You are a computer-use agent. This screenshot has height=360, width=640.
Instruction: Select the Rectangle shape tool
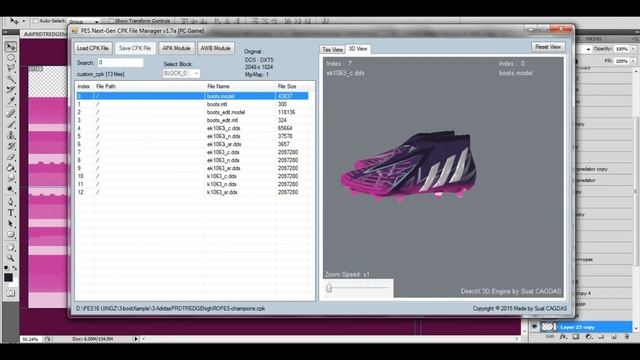tap(11, 235)
